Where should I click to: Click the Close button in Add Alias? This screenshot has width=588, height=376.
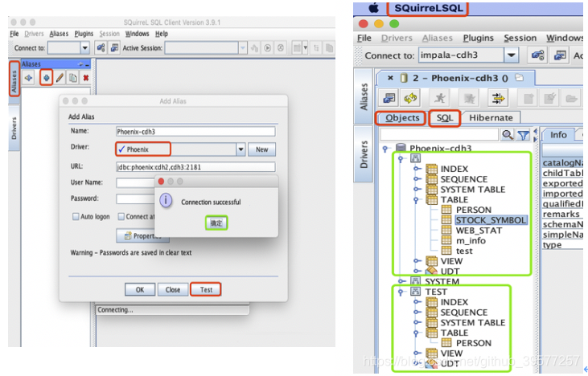click(x=173, y=289)
